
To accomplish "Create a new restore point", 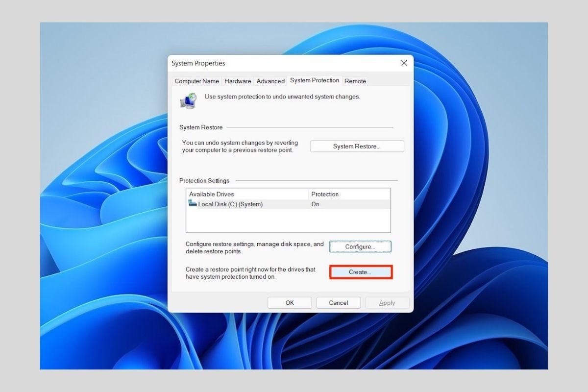I will point(360,272).
